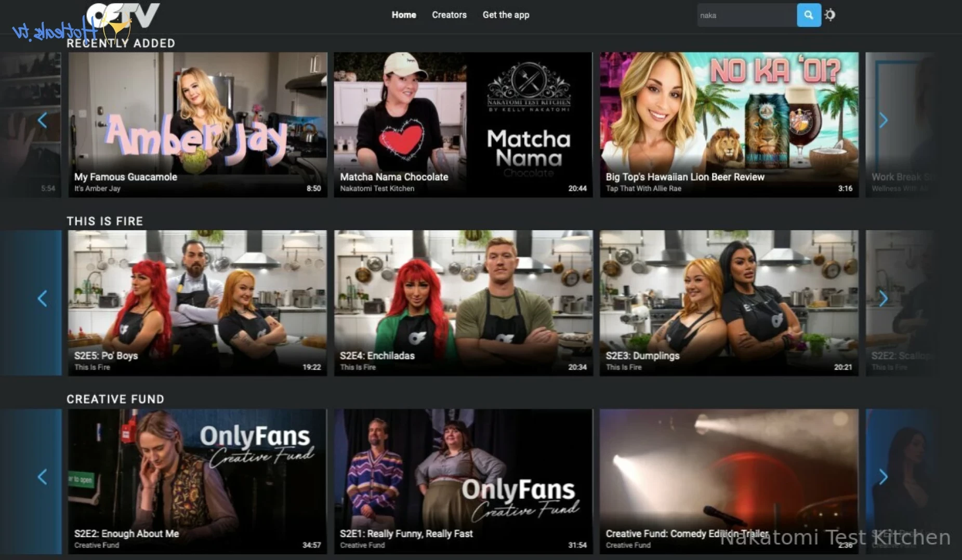Open the partially visible Work Break video card
Viewport: 962px width, 560px height.
[x=900, y=124]
